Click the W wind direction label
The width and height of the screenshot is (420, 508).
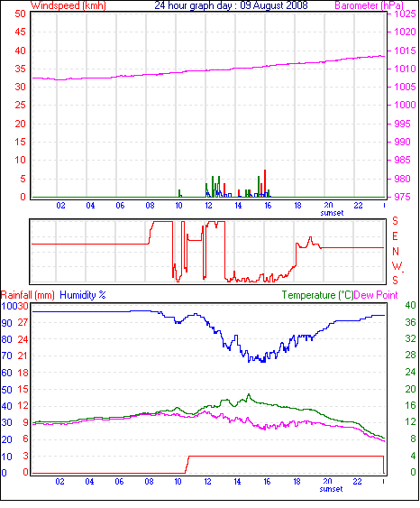(397, 266)
